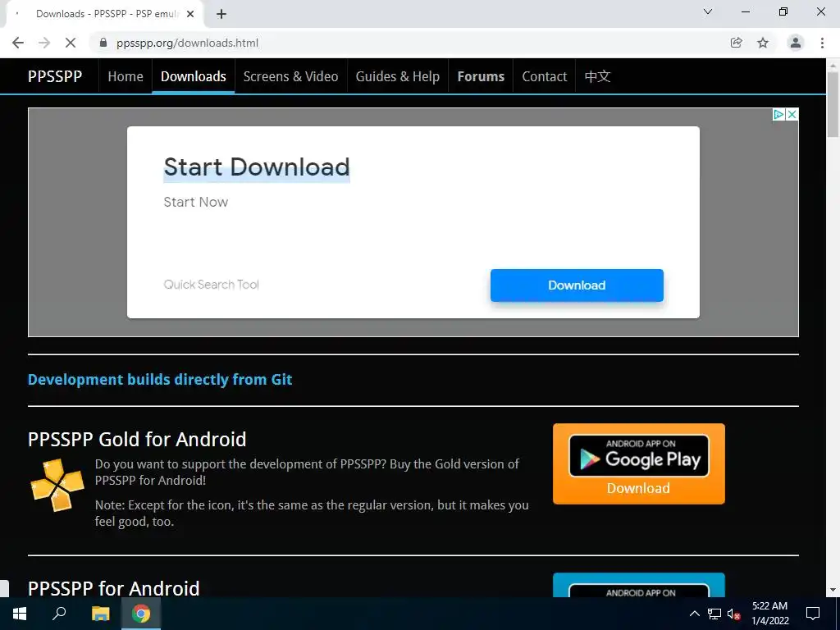Click the AdChoices triangle icon

pos(778,114)
